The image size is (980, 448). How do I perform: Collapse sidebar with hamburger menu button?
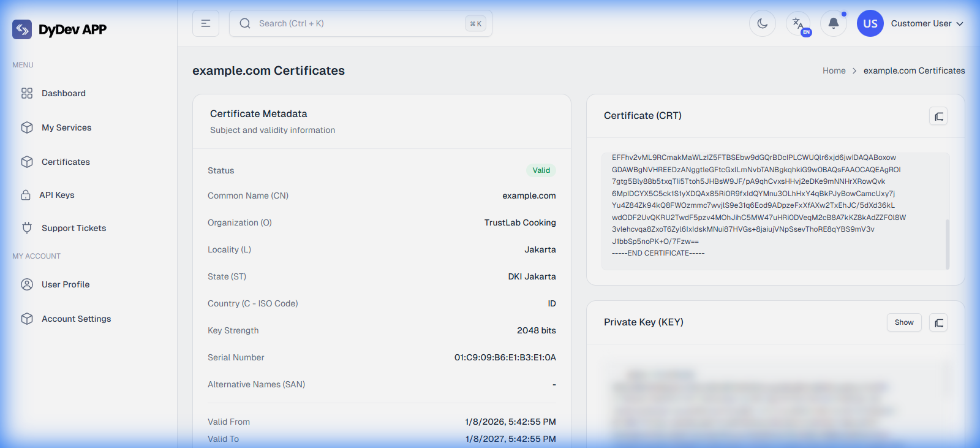[206, 23]
